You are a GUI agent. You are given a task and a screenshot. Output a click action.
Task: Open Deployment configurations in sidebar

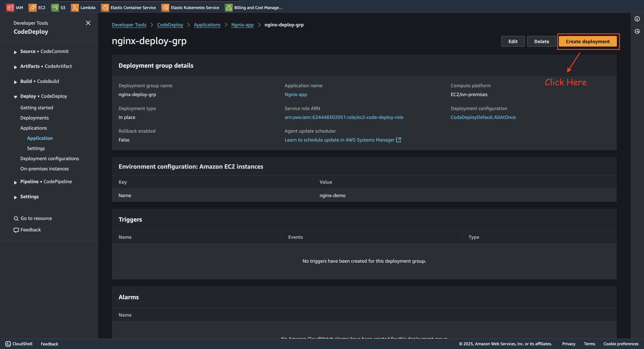(50, 159)
